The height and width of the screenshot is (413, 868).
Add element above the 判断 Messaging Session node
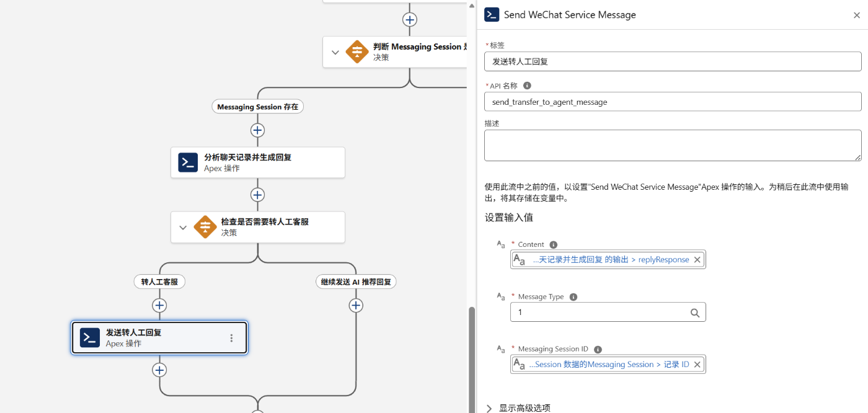(410, 19)
